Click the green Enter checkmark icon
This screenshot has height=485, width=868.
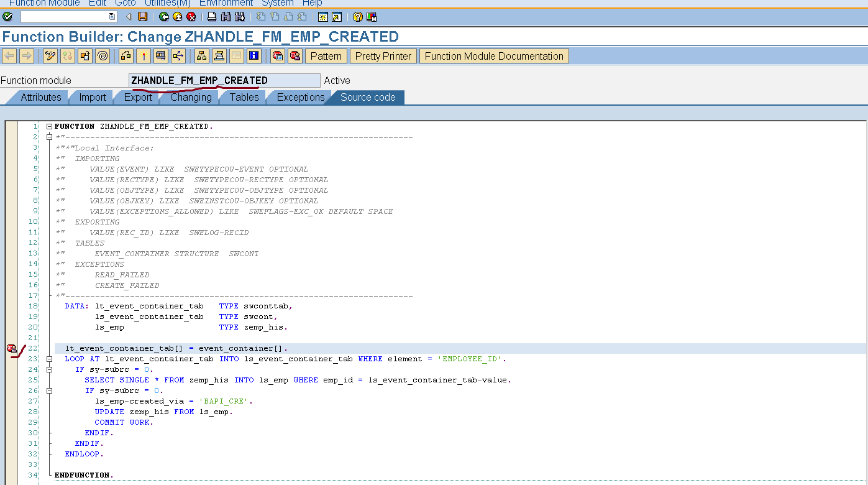(7, 17)
